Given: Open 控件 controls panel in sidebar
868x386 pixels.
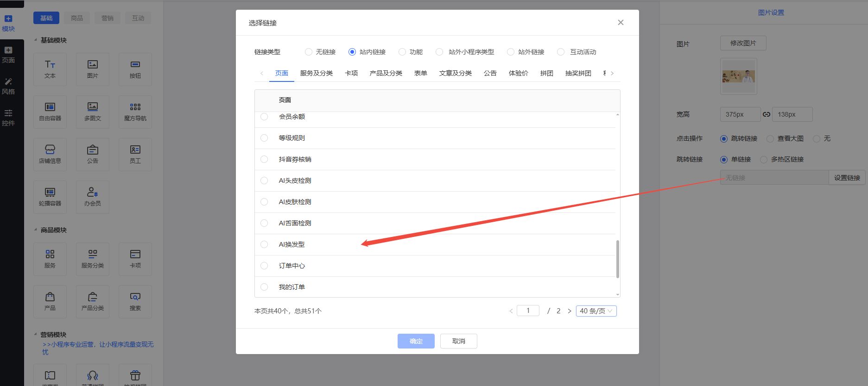Looking at the screenshot, I should [x=8, y=118].
